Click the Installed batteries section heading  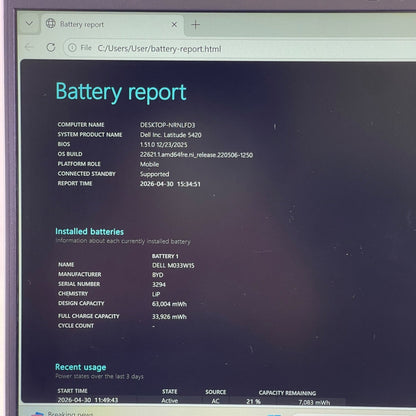[89, 231]
